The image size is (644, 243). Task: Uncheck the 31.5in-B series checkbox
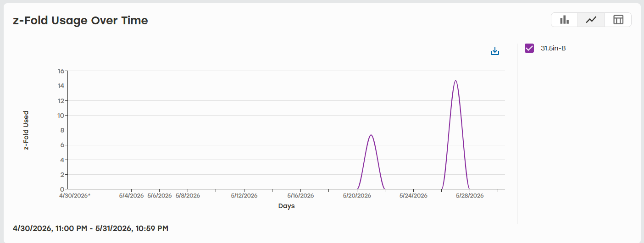(529, 48)
